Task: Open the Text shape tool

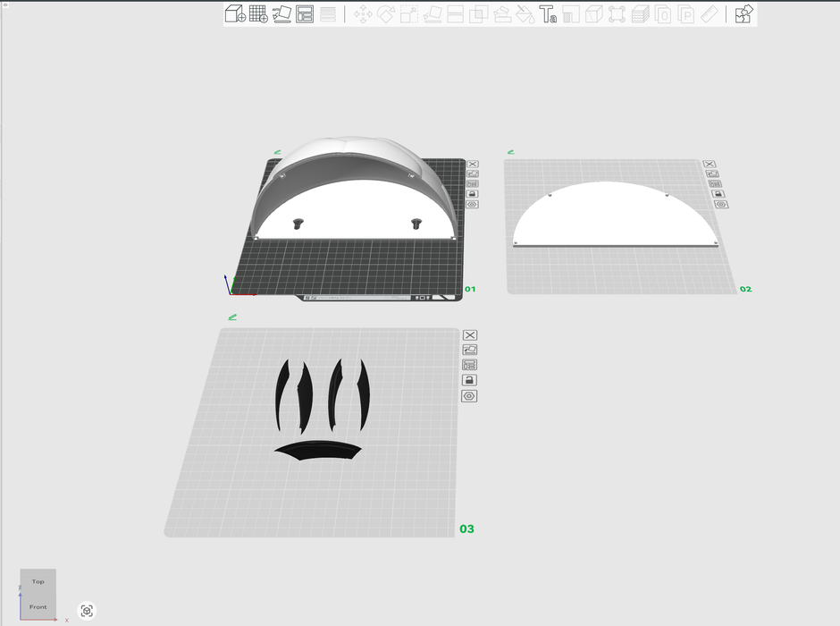Action: pos(548,14)
